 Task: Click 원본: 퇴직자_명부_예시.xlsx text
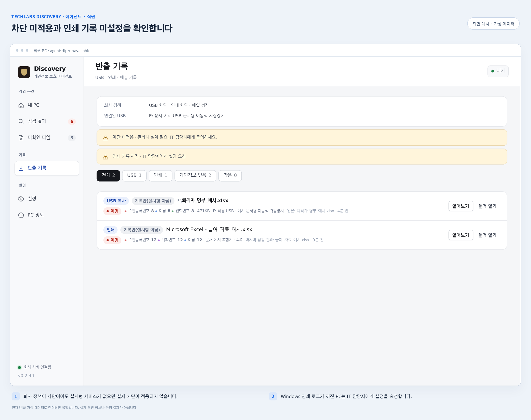[311, 211]
